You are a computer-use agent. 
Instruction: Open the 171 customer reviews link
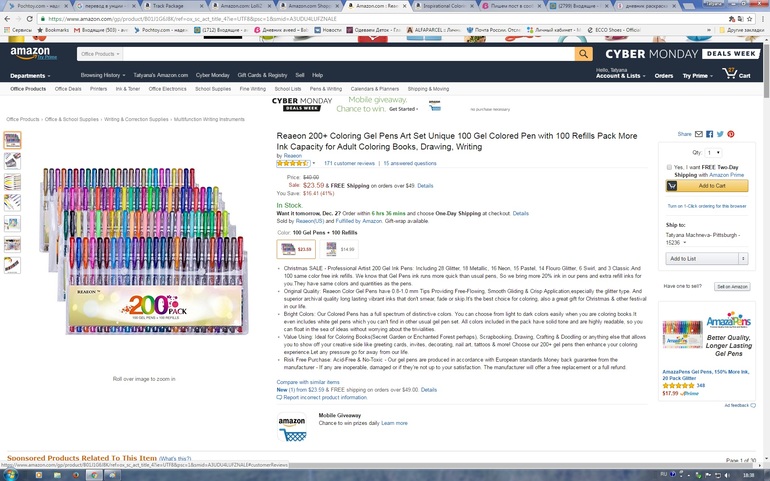point(349,163)
